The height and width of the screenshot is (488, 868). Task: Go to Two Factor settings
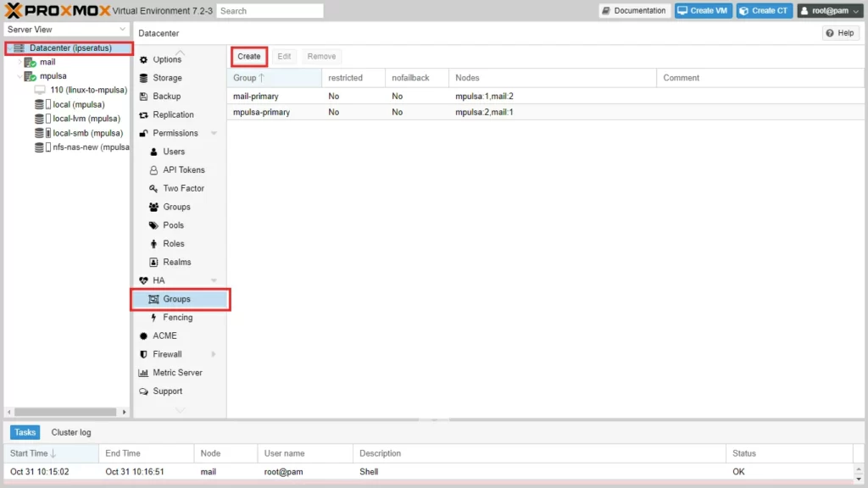click(x=183, y=189)
